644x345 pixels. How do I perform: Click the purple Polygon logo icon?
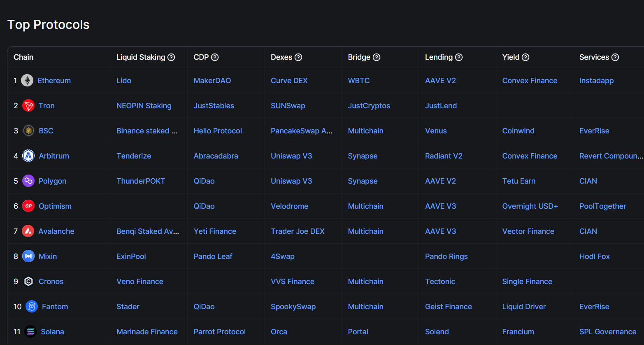pos(28,181)
